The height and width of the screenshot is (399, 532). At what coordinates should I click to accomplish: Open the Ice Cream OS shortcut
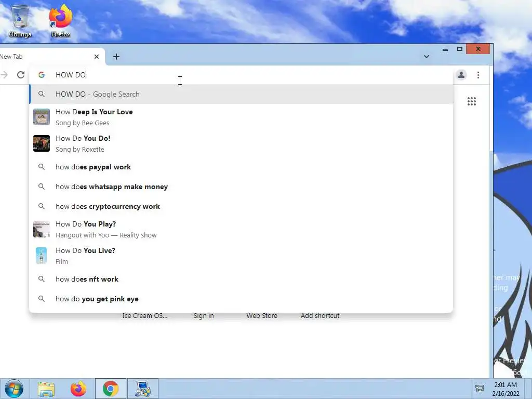[x=145, y=315]
